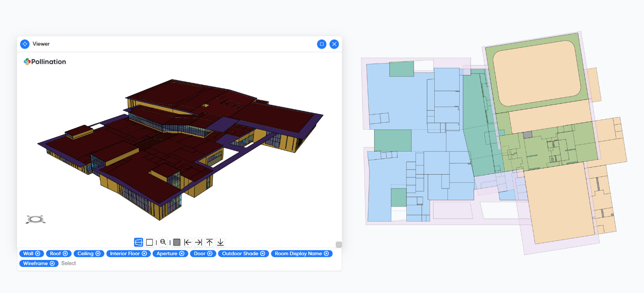Open the layer Select dropdown field
This screenshot has height=293, width=644.
point(69,264)
